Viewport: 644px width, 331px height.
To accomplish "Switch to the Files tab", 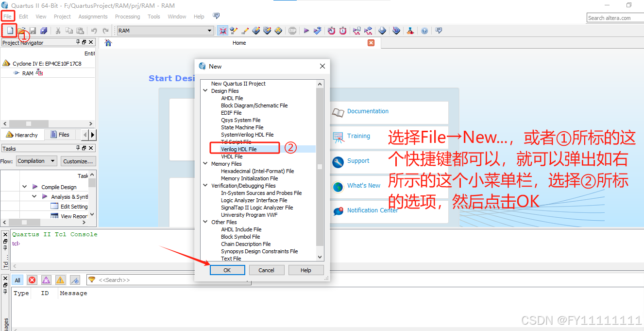I will click(x=59, y=135).
